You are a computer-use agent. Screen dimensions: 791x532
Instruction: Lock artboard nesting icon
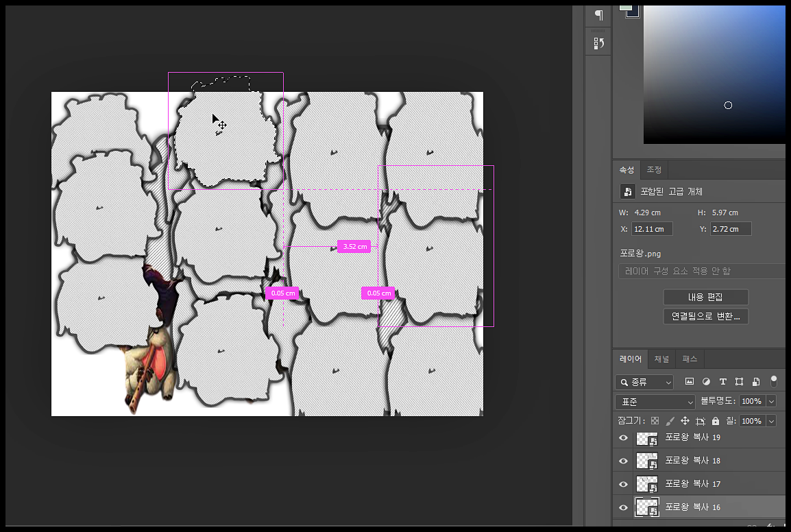[x=701, y=420]
